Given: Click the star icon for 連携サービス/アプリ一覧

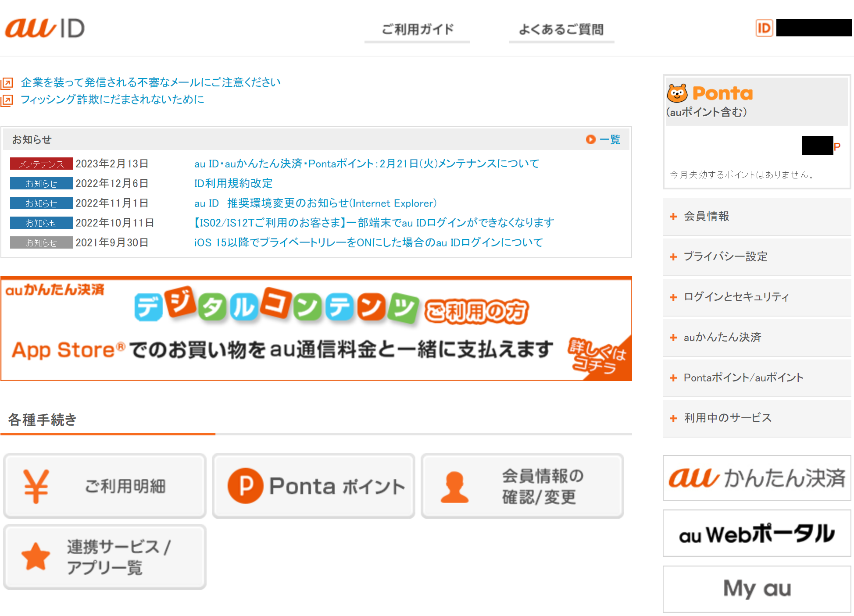Looking at the screenshot, I should pyautogui.click(x=35, y=556).
